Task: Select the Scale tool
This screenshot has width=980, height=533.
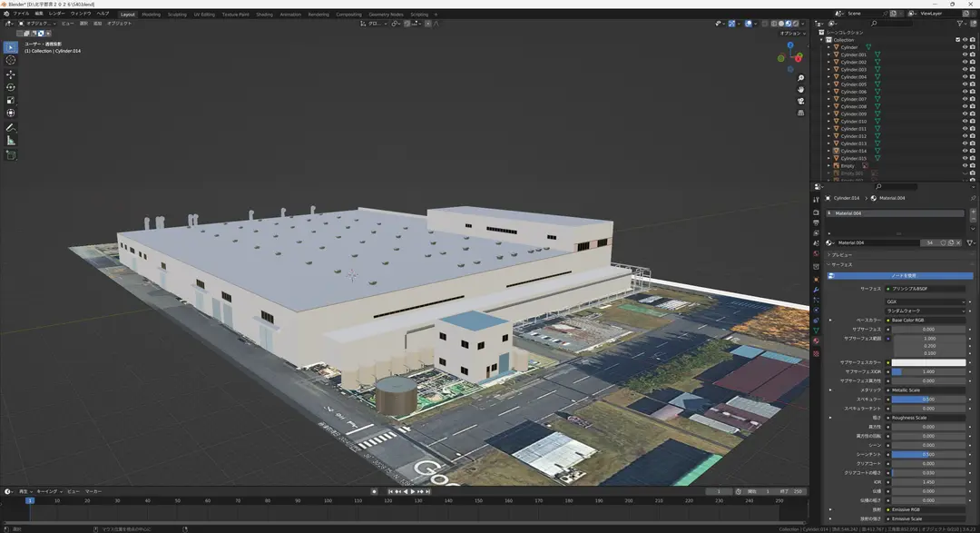Action: (x=11, y=100)
